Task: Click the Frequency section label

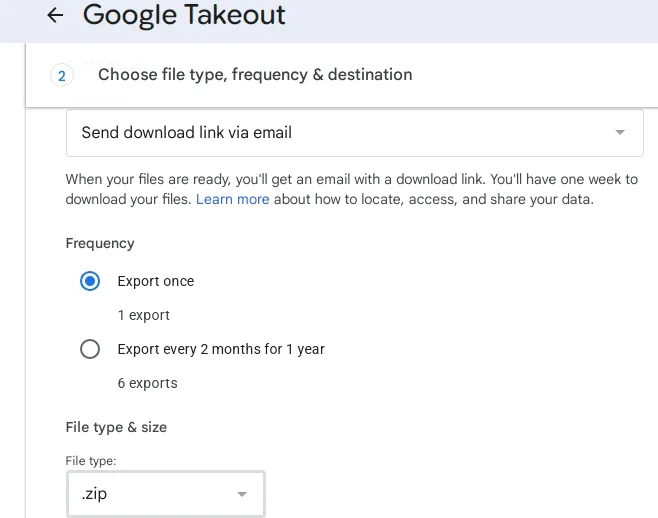Action: point(100,243)
